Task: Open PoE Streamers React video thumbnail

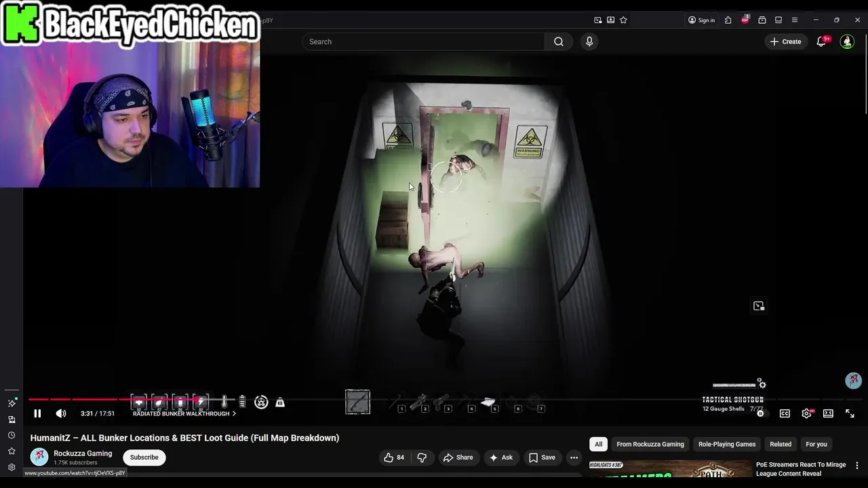Action: click(x=670, y=469)
